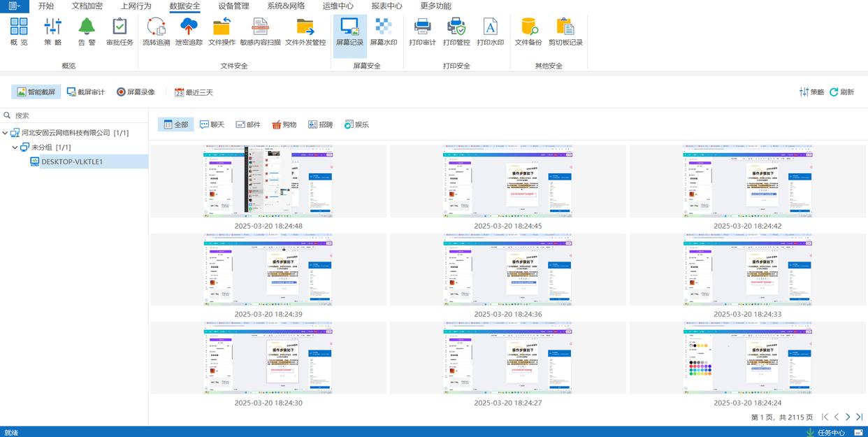Open the 报表中心 menu tab
This screenshot has height=437, width=868.
pos(386,6)
